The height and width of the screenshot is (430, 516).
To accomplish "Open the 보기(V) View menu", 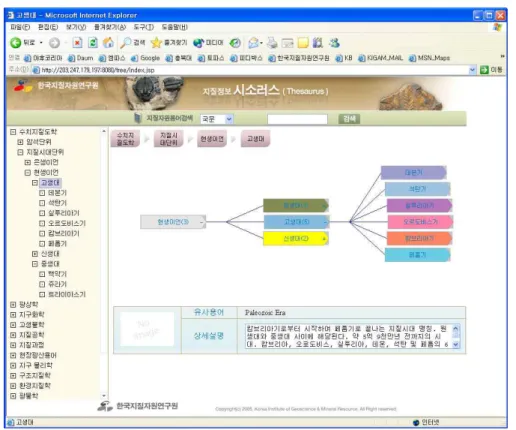I will tap(76, 27).
